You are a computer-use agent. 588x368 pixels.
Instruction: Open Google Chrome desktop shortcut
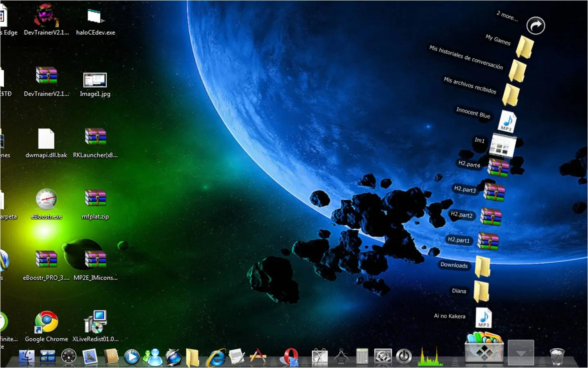pyautogui.click(x=46, y=322)
